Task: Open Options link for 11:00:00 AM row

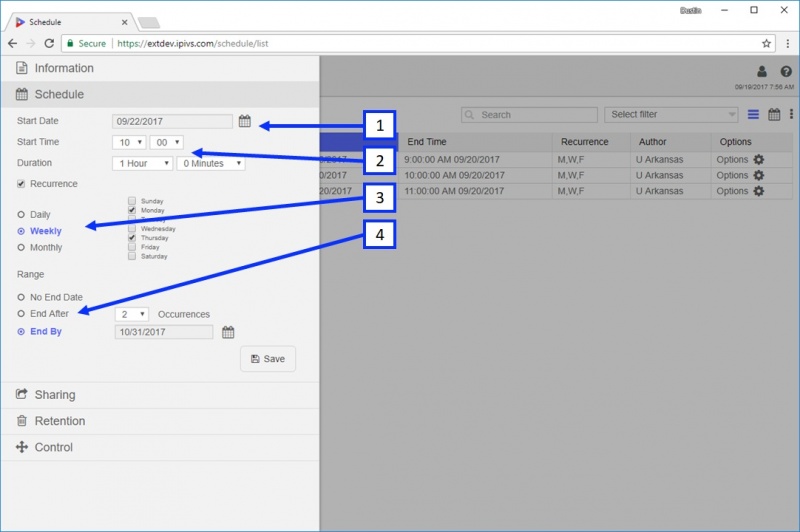Action: click(732, 191)
